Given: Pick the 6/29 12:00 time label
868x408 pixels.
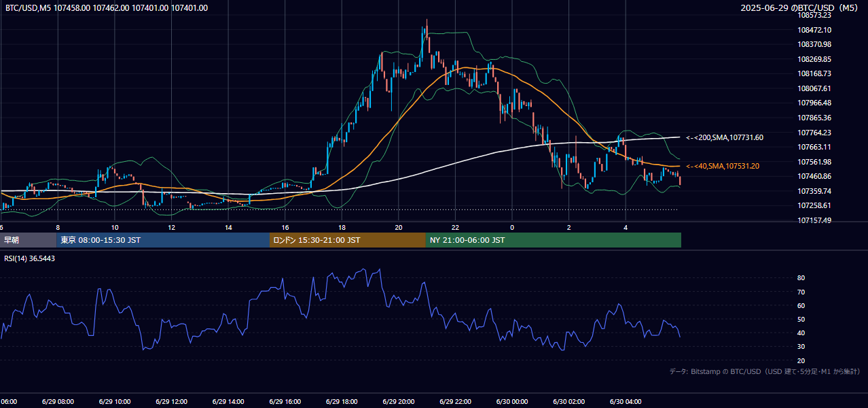Looking at the screenshot, I should click(171, 401).
